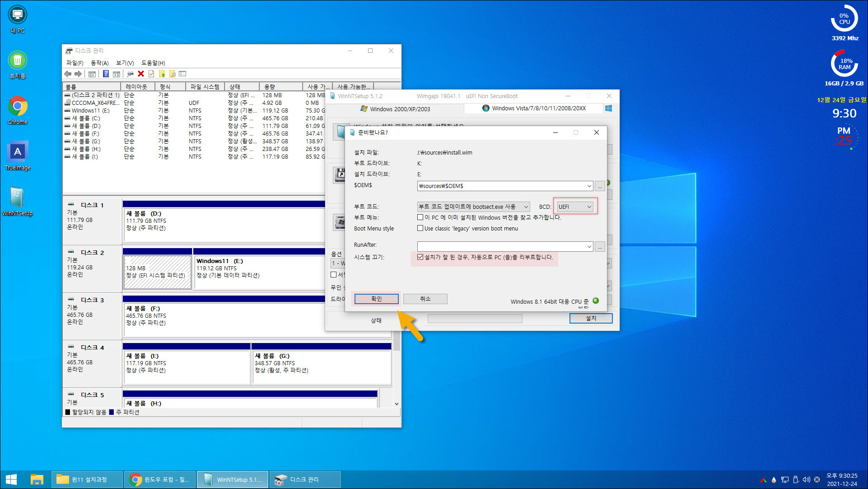This screenshot has height=489, width=868.
Task: Click the magnifier search toolbar icon
Action: pyautogui.click(x=172, y=74)
